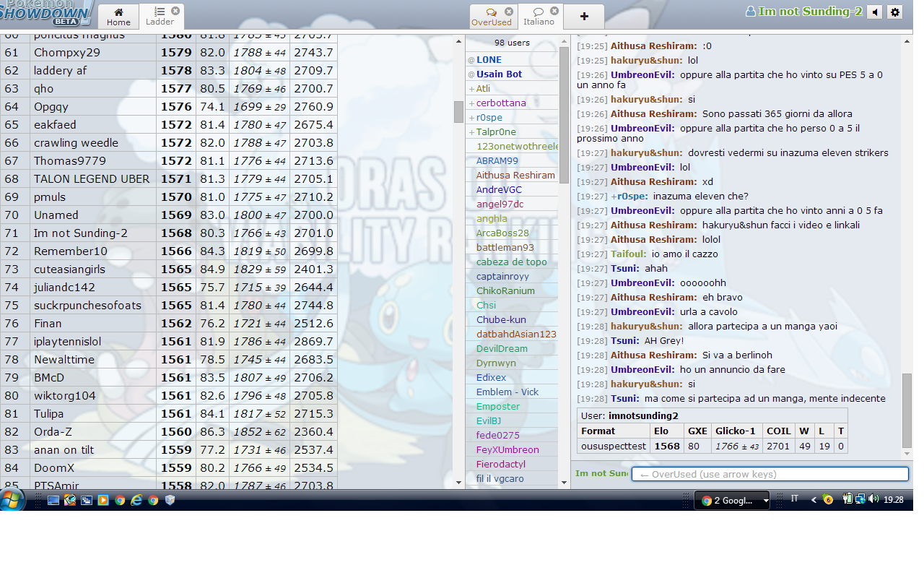Screen dimensions: 924x578
Task: Close the OverUsed room tab
Action: pyautogui.click(x=509, y=11)
